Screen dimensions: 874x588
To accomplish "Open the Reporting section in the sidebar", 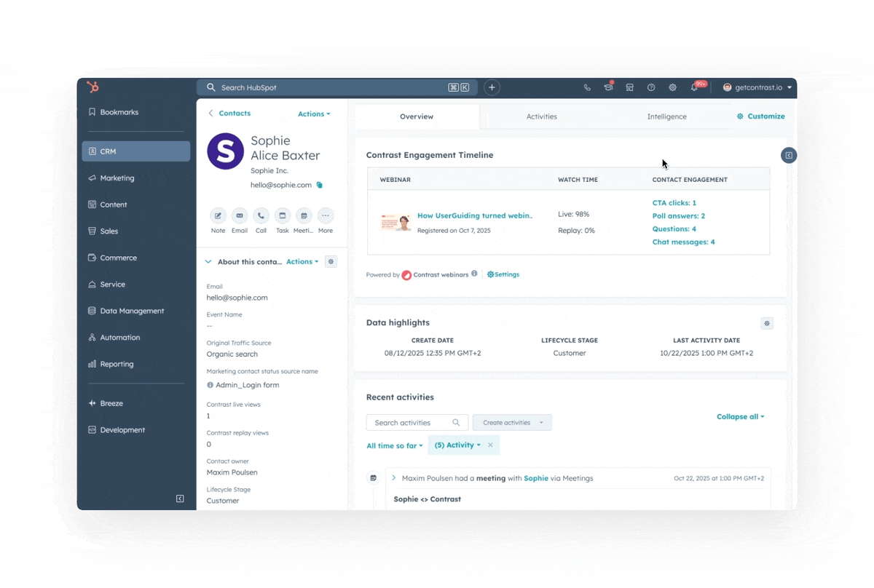I will click(x=116, y=364).
